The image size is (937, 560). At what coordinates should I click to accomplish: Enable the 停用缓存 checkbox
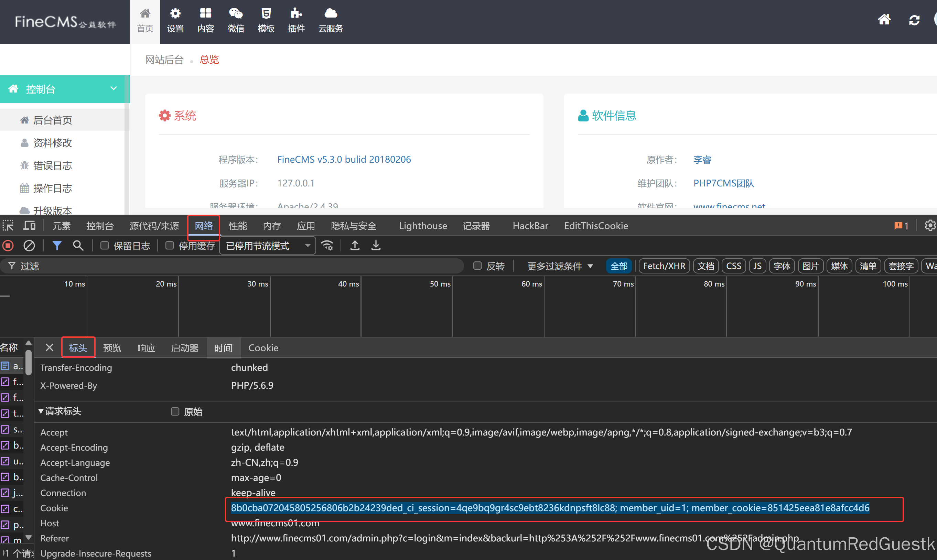pyautogui.click(x=170, y=246)
